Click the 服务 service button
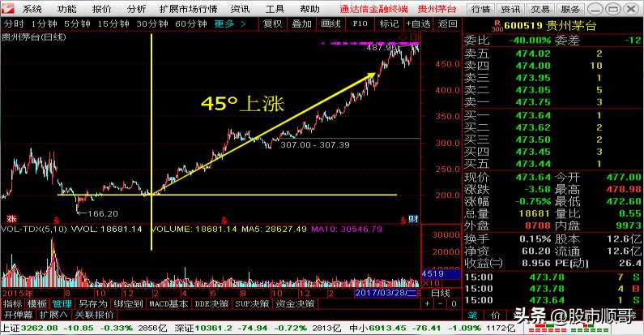This screenshot has height=335, width=644. [570, 9]
